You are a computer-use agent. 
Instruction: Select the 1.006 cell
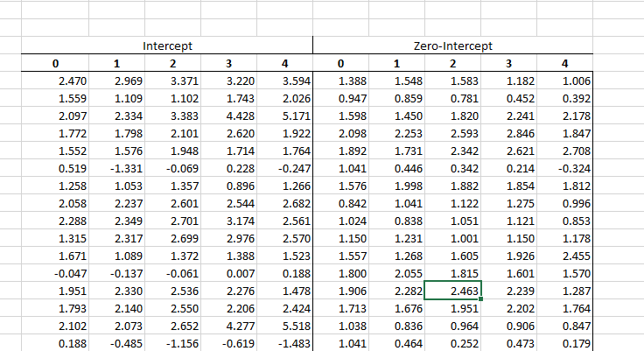[564, 81]
